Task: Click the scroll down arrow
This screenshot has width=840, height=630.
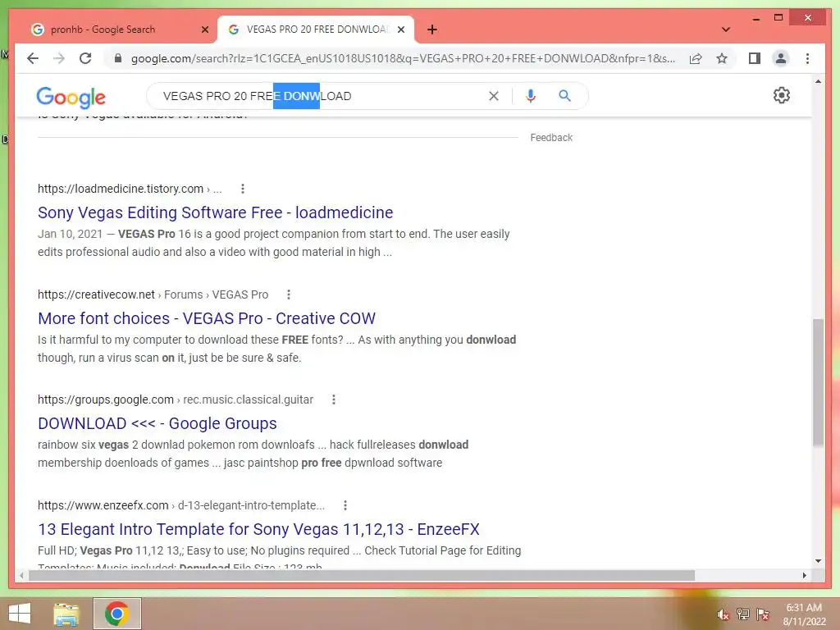Action: 818,561
